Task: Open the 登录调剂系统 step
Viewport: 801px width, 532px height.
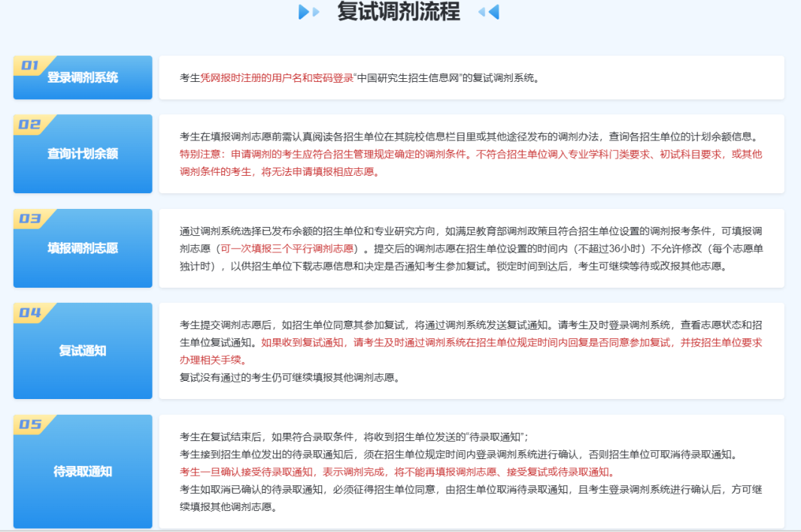Action: [83, 77]
